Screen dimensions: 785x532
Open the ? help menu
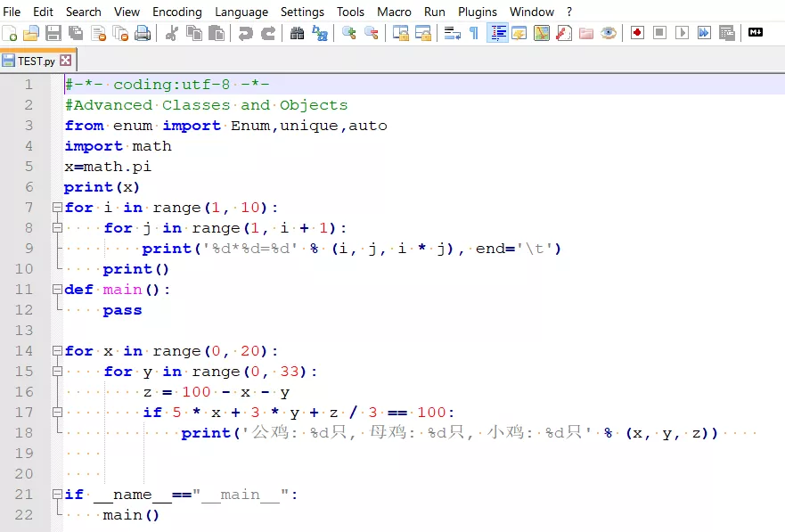[569, 12]
